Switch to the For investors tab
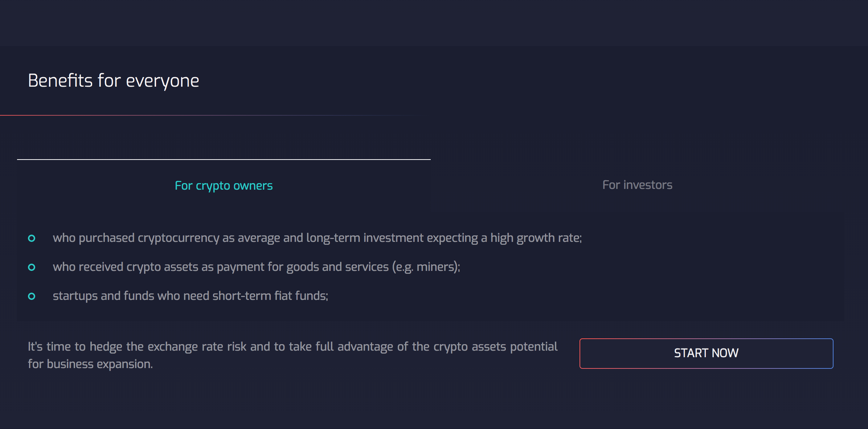The width and height of the screenshot is (868, 429). pos(637,185)
